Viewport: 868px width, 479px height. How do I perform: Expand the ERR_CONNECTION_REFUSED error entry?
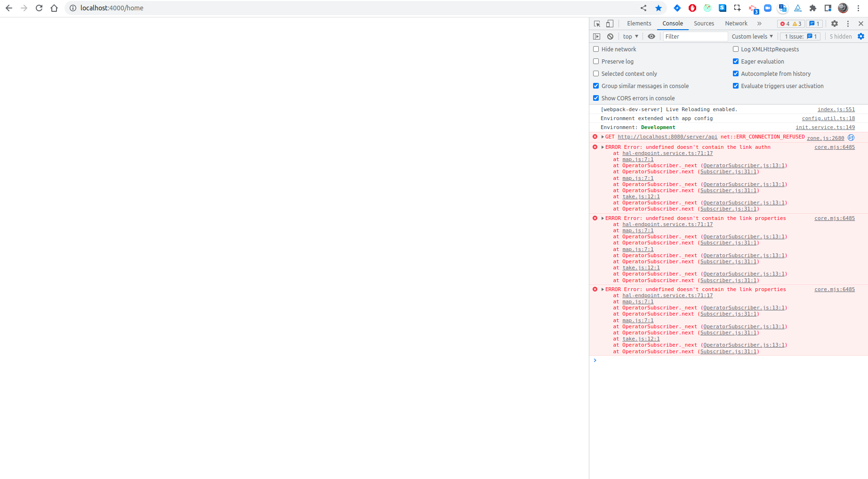click(x=603, y=137)
